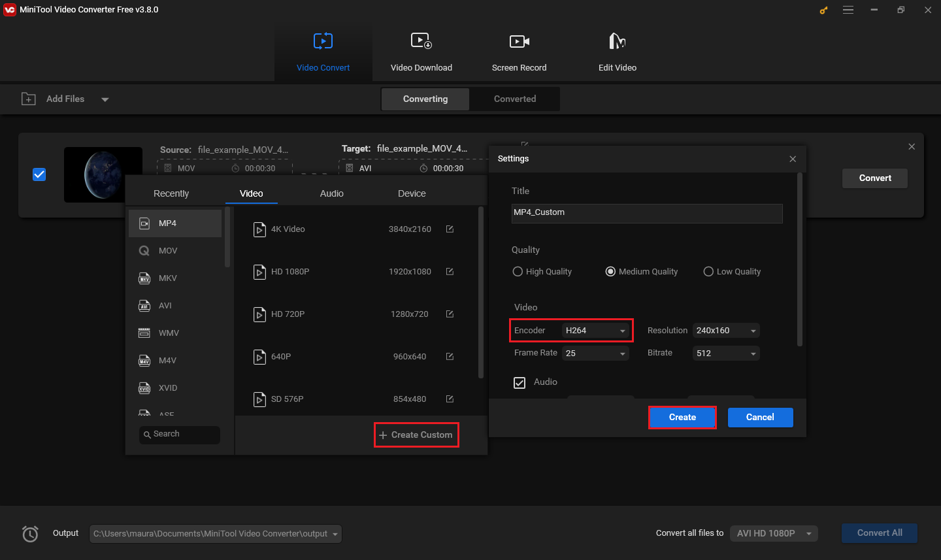Select the Device format tab
This screenshot has width=941, height=560.
point(412,193)
